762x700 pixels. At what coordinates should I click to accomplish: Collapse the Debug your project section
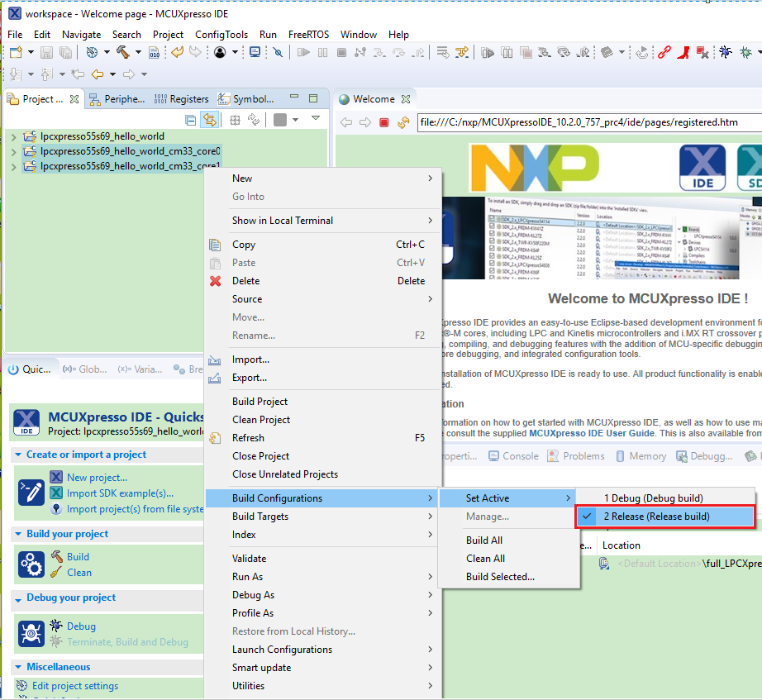tap(18, 598)
